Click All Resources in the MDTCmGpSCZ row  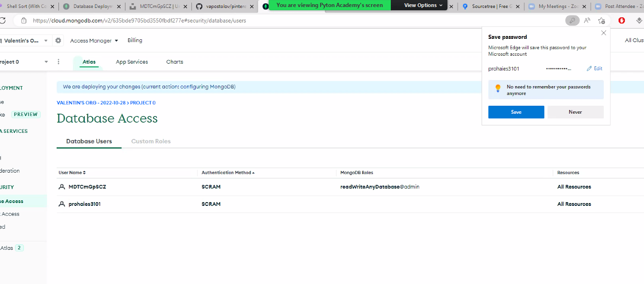[574, 187]
